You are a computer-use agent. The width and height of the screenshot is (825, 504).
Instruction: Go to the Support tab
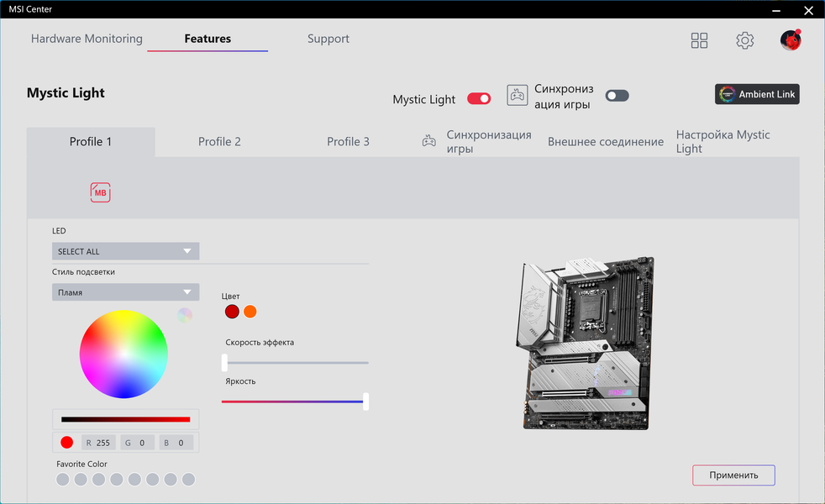tap(328, 39)
